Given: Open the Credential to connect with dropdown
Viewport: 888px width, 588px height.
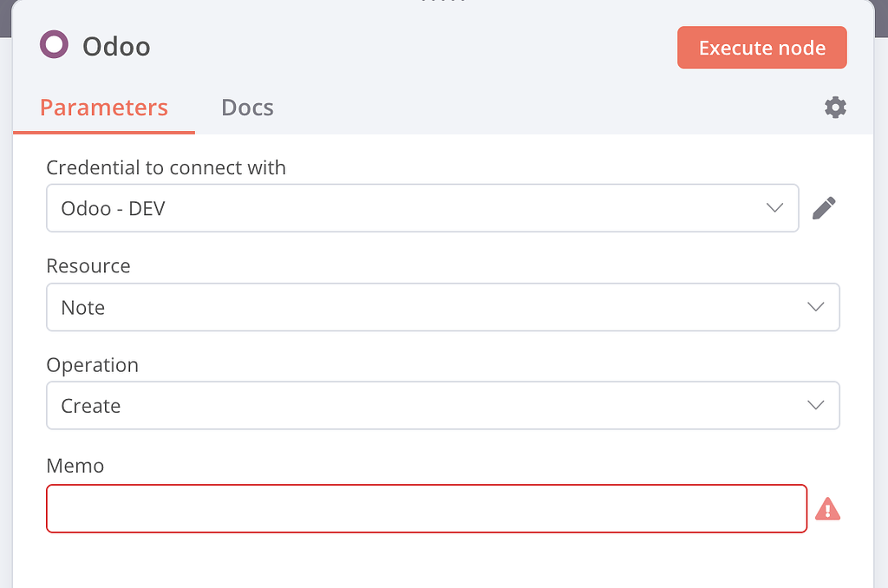Looking at the screenshot, I should [x=422, y=208].
